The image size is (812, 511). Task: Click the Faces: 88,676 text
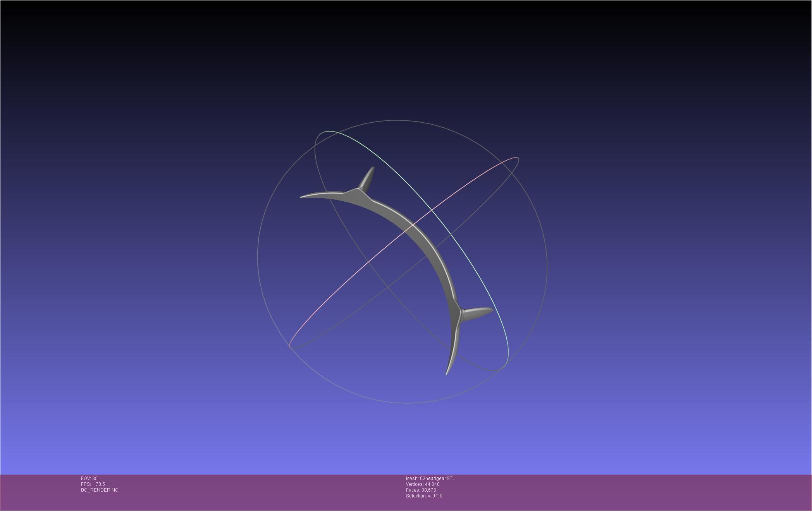421,490
